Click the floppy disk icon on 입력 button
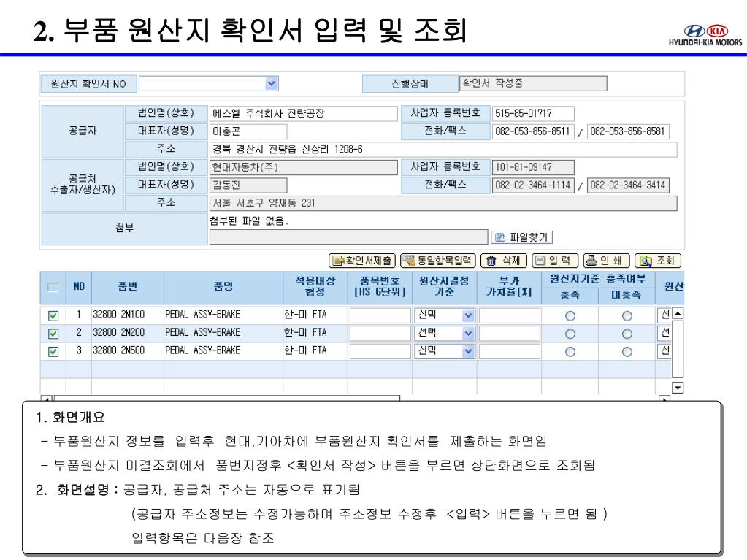The image size is (747, 560). (540, 261)
